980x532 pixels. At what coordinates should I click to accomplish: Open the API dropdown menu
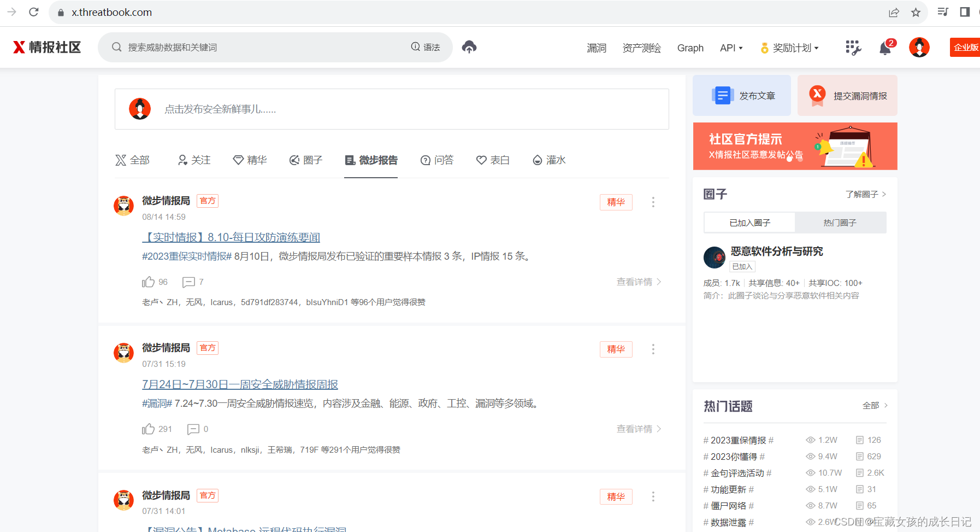click(x=731, y=48)
